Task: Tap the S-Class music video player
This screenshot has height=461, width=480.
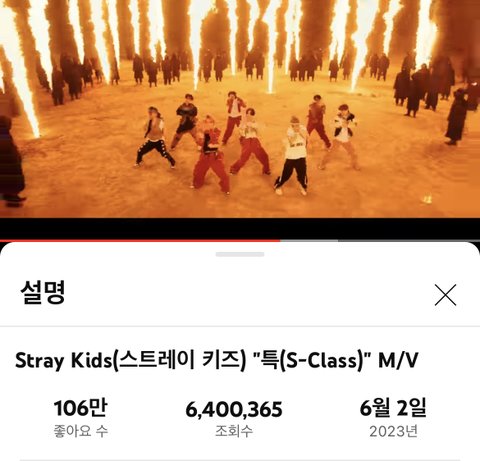Action: [240, 109]
